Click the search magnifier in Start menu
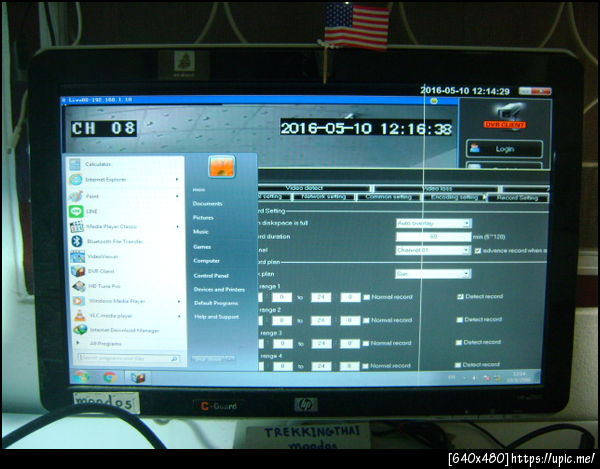This screenshot has width=600, height=469. point(174,359)
